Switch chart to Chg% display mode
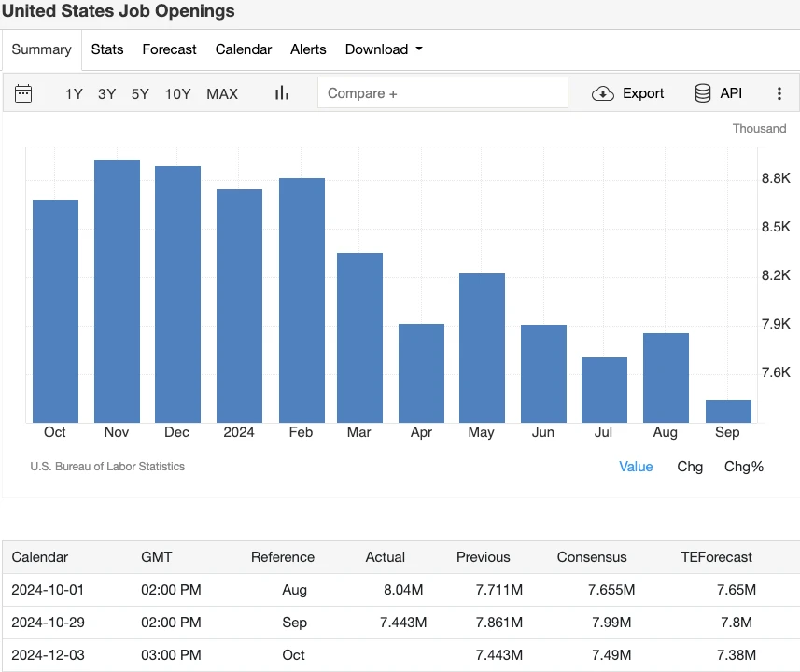This screenshot has width=800, height=672. (744, 467)
